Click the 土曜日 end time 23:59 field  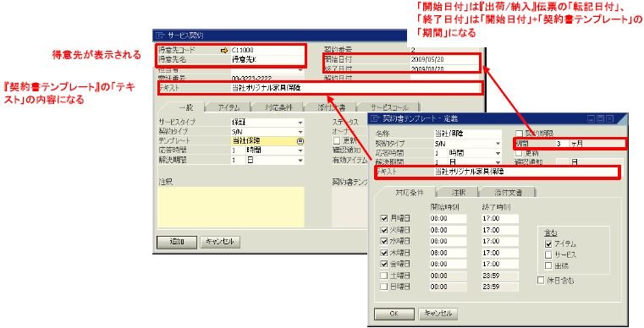tap(500, 275)
